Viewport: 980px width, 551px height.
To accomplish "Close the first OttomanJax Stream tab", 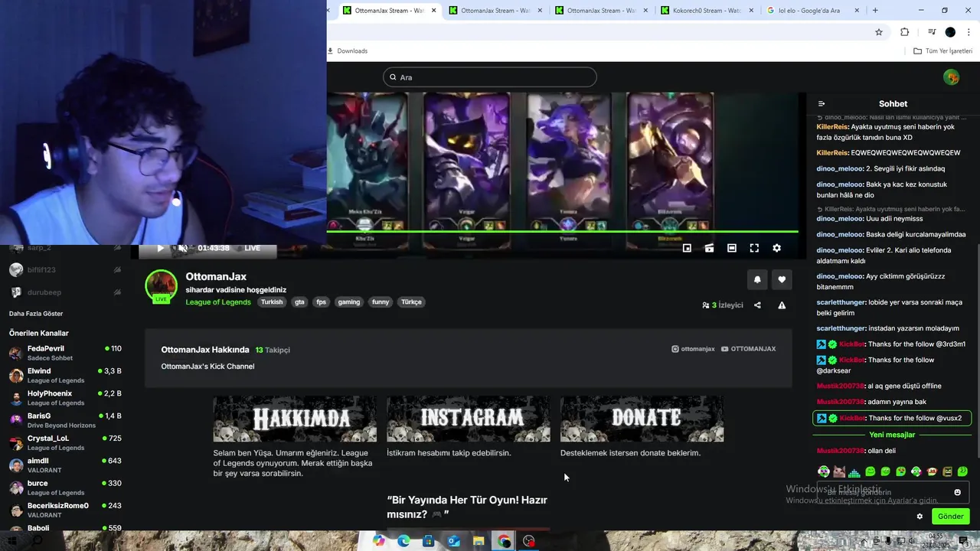I will coord(434,11).
